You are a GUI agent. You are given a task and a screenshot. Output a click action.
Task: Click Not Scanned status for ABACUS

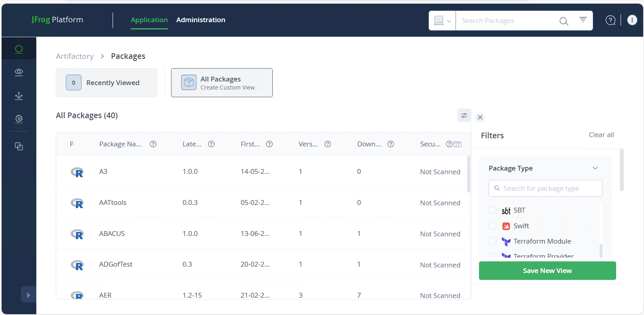440,234
